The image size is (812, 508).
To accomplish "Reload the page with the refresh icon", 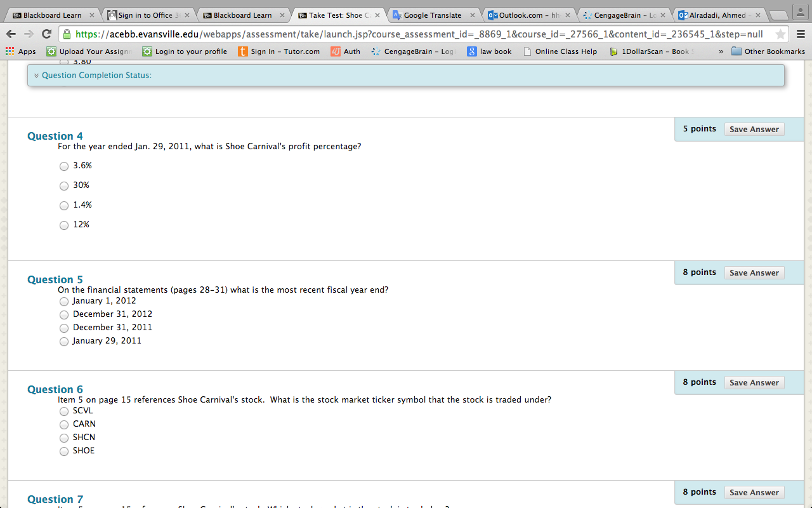I will click(46, 34).
